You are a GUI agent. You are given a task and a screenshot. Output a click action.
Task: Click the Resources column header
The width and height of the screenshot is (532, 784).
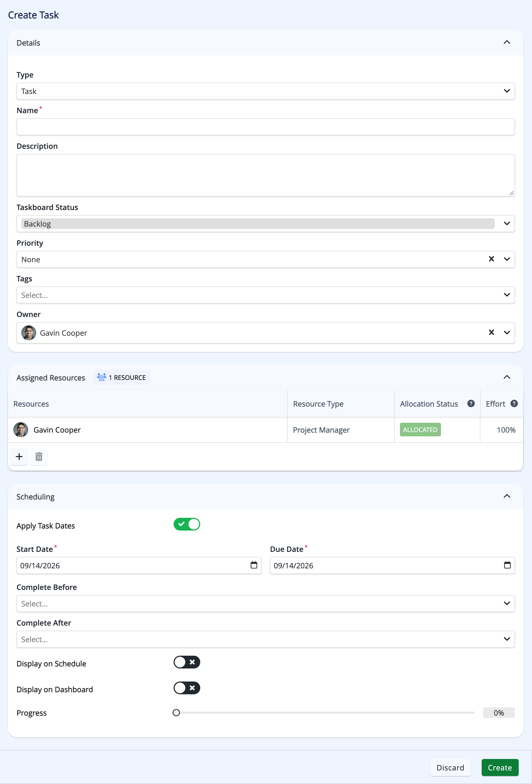click(x=148, y=404)
